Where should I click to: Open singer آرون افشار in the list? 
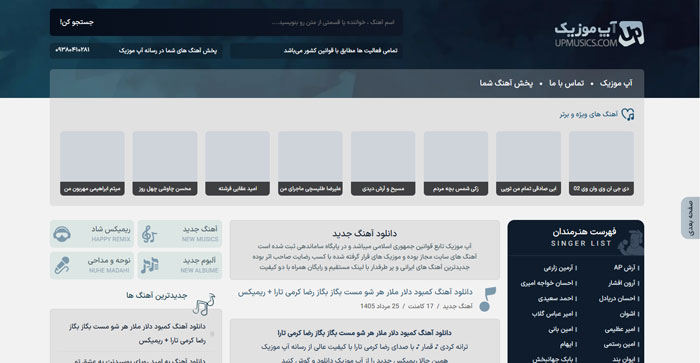click(623, 283)
